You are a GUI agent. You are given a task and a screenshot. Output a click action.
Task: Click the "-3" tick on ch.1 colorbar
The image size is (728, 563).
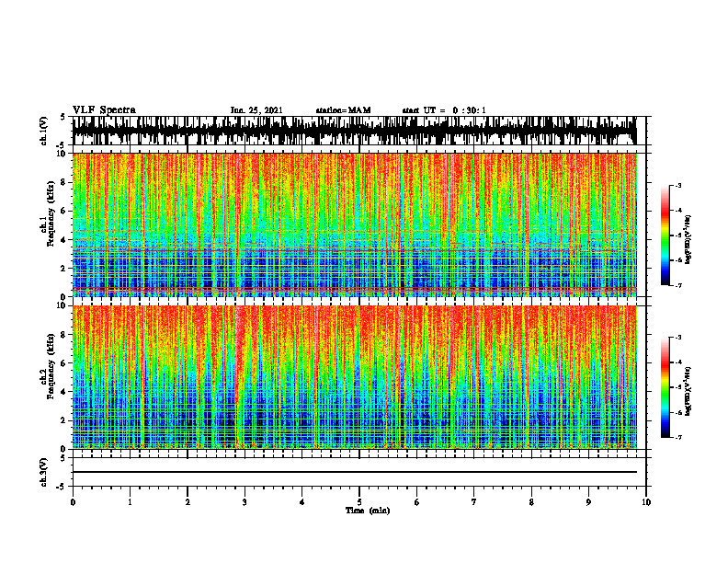(677, 185)
